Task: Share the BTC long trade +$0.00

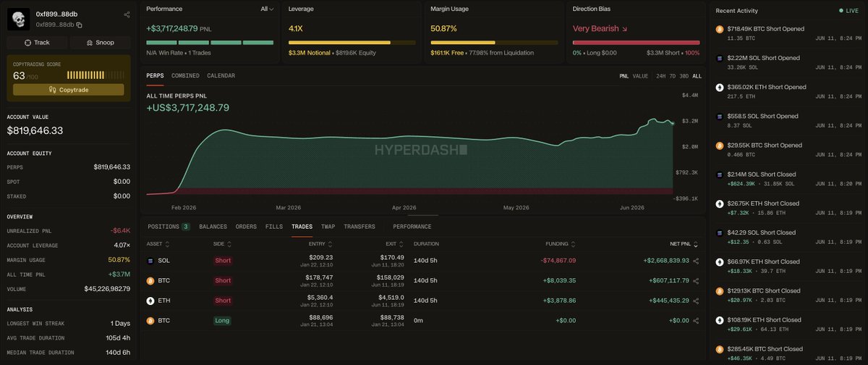Action: pos(696,320)
